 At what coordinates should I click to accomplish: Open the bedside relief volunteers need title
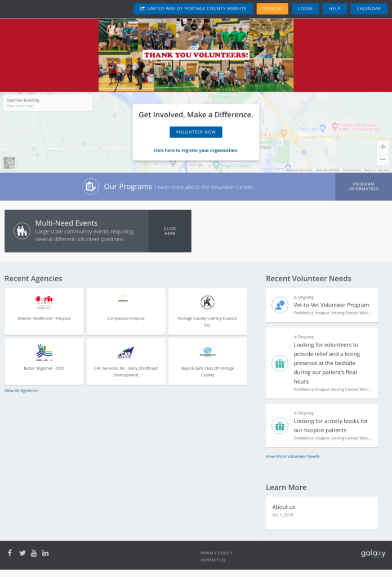point(327,363)
